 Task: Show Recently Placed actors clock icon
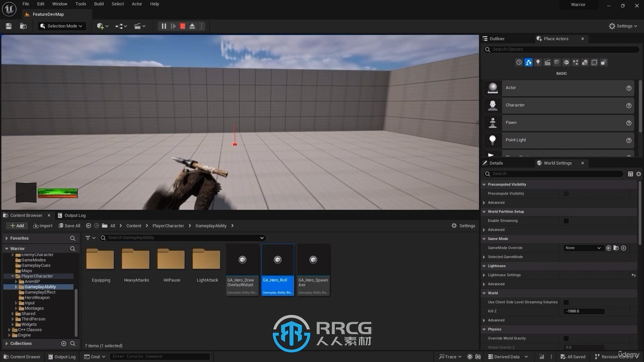519,62
